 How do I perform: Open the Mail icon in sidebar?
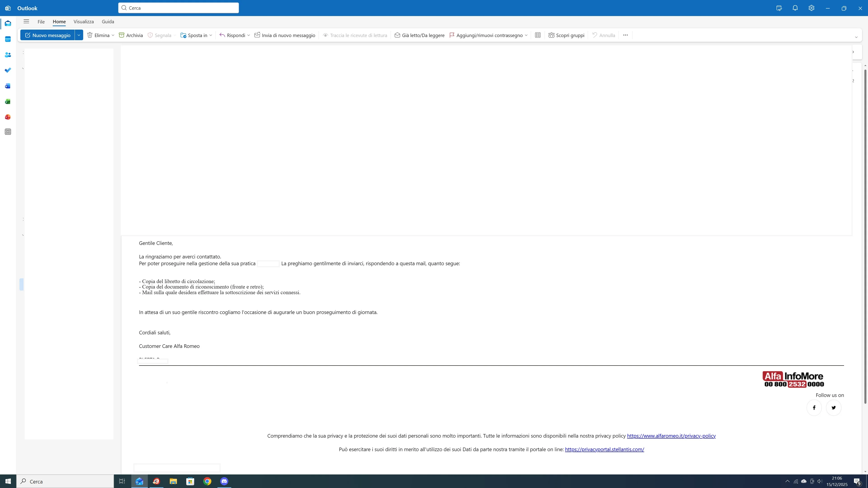point(7,23)
